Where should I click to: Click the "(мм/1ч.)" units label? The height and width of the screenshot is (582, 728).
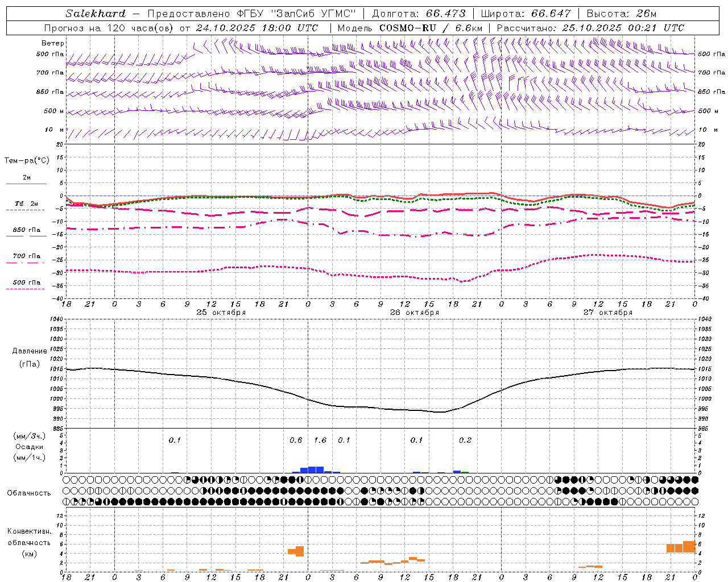coord(30,458)
